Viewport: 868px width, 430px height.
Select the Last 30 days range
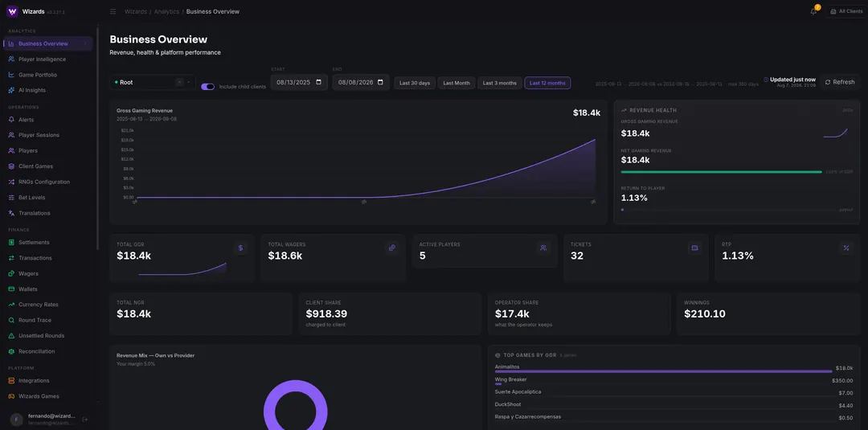pos(415,83)
